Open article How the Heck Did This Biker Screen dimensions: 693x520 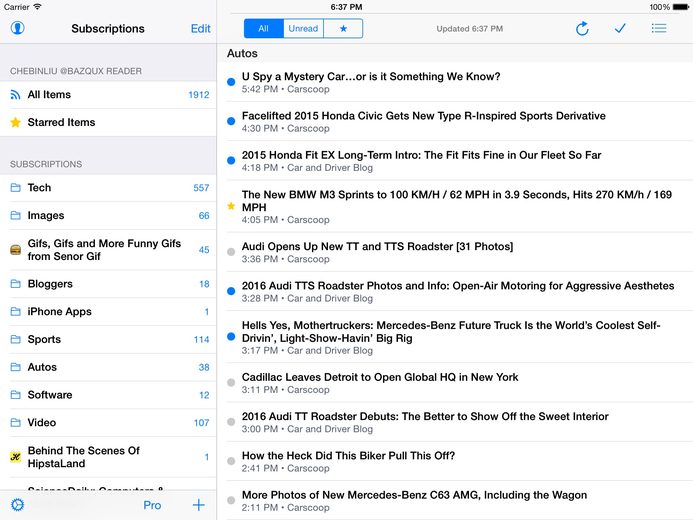455,461
